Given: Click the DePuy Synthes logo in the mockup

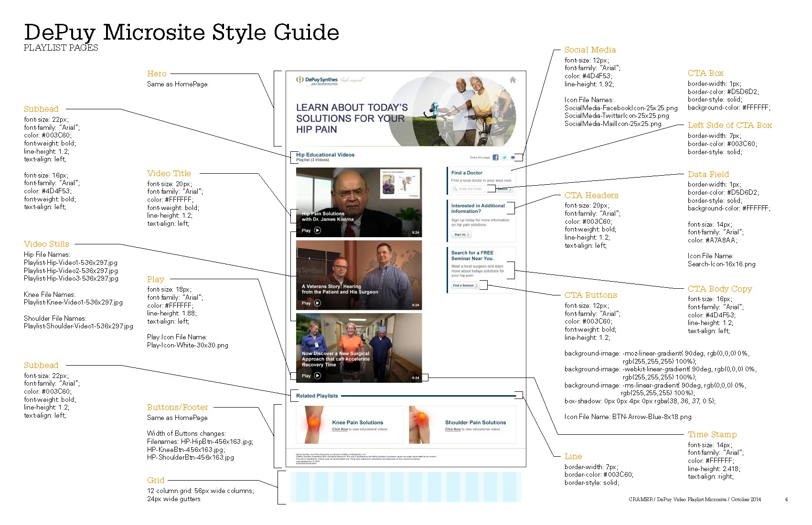Looking at the screenshot, I should (317, 80).
